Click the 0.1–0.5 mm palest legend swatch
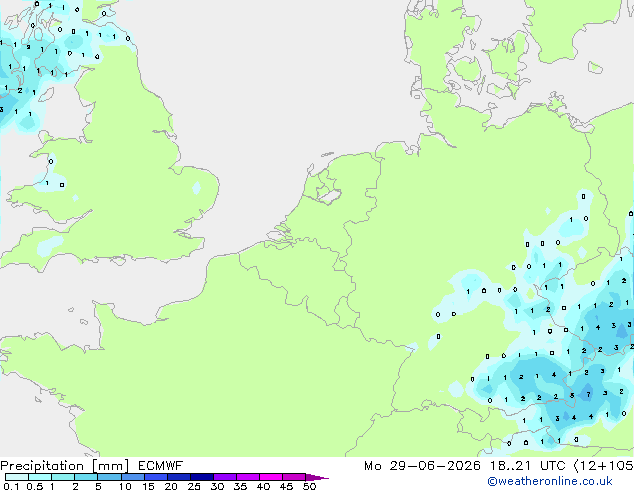Image resolution: width=634 pixels, height=490 pixels. click(x=17, y=477)
